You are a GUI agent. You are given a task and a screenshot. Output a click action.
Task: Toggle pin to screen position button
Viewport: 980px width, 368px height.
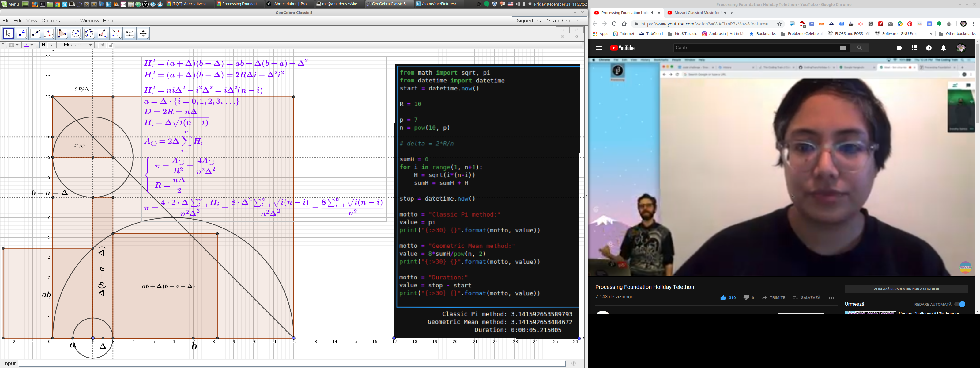(x=102, y=45)
